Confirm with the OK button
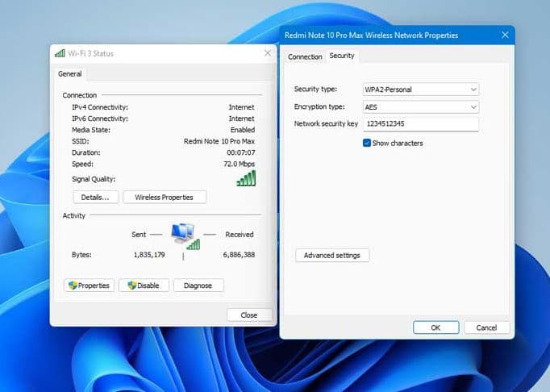550x392 pixels. pyautogui.click(x=435, y=327)
